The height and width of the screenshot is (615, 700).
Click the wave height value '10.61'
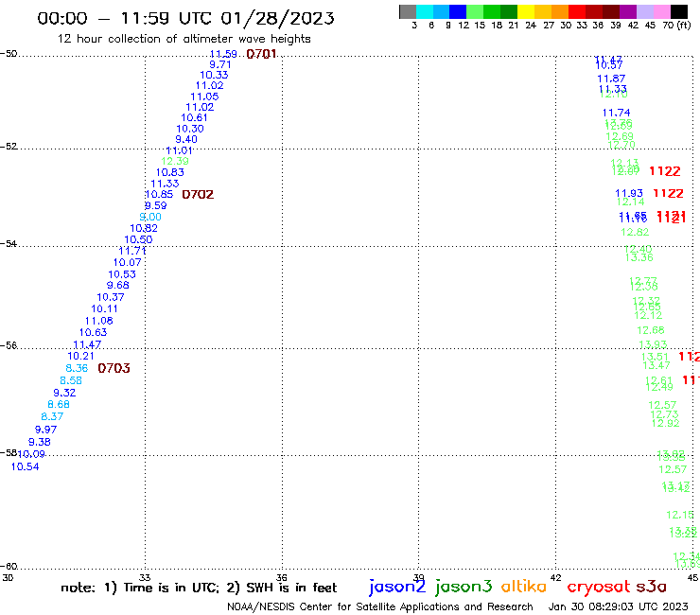coord(194,118)
